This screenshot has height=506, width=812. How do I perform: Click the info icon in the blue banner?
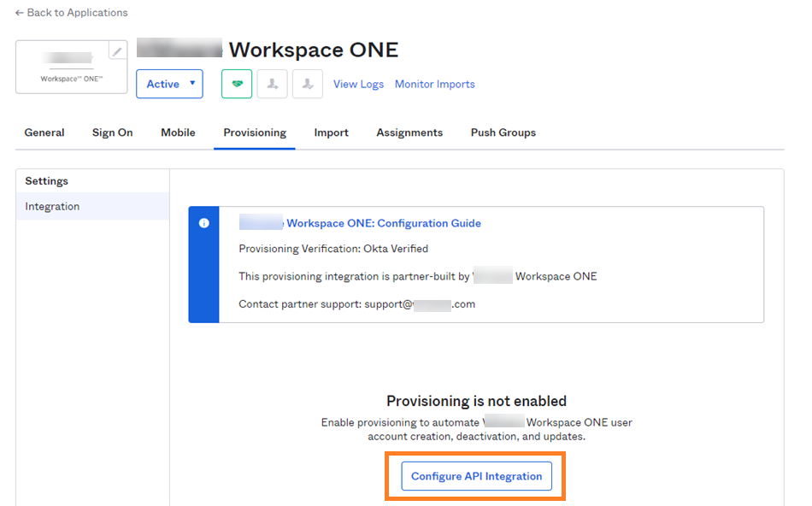(204, 223)
